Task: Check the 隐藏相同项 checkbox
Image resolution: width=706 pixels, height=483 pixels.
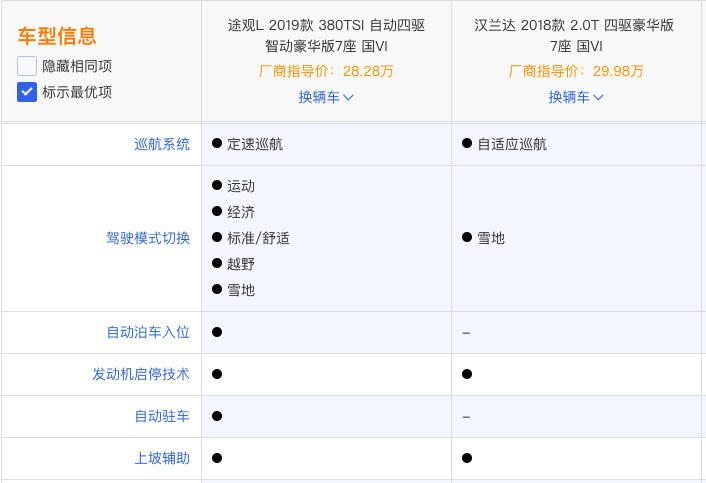Action: tap(27, 66)
